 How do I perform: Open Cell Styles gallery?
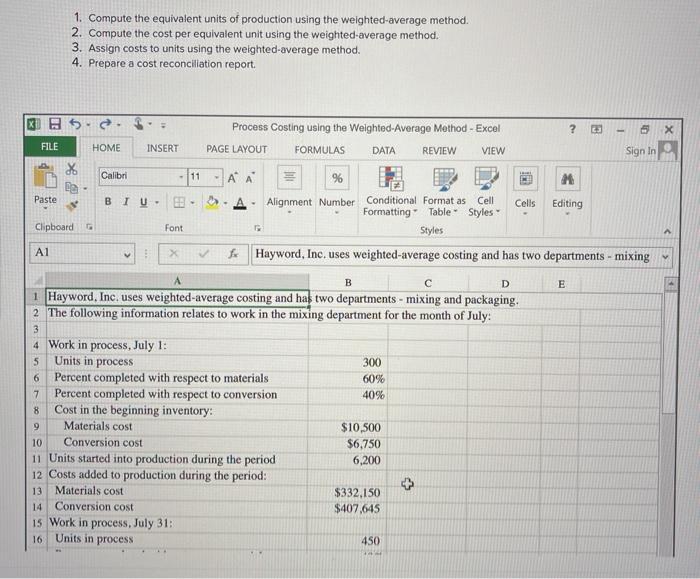[485, 193]
